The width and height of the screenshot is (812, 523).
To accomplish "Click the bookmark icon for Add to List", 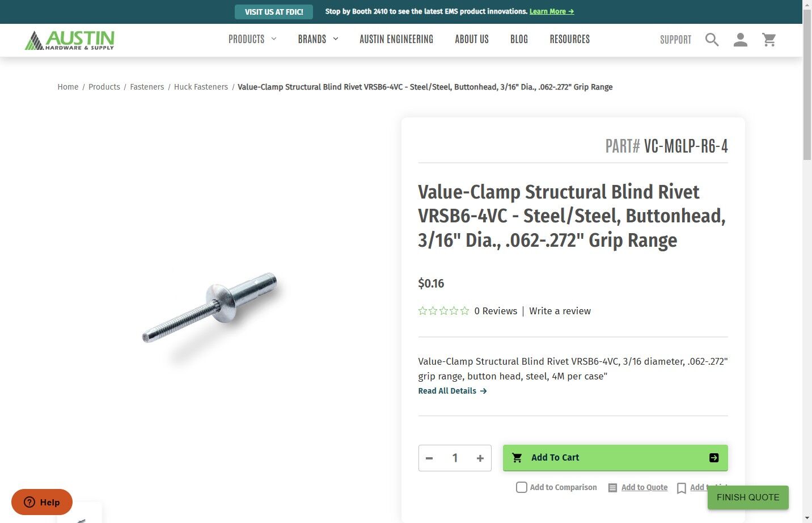I will tap(682, 488).
